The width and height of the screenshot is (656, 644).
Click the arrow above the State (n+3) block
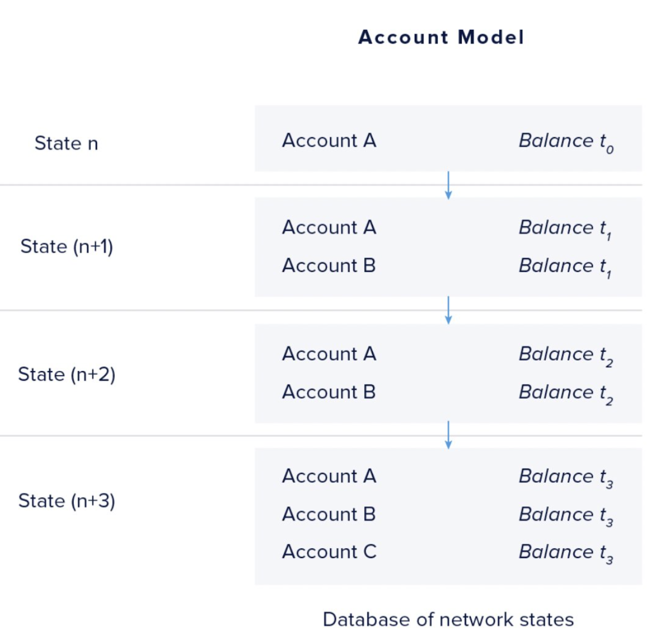[x=448, y=435]
